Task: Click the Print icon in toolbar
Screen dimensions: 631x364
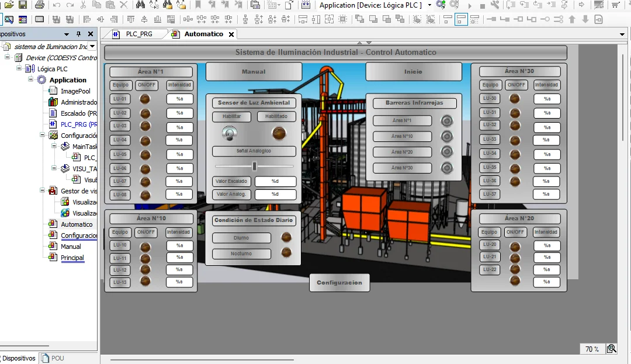Action: click(x=39, y=5)
